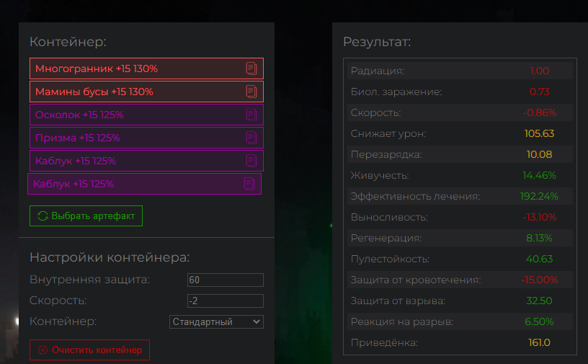Select the highlighted last Каблук +15 125% entry
The height and width of the screenshot is (364, 588).
(144, 184)
